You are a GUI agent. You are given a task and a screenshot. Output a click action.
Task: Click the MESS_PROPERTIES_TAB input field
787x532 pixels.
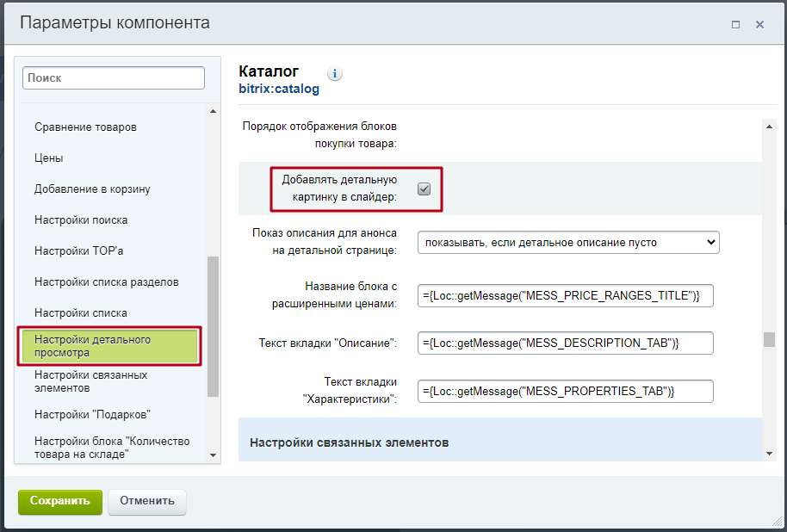pos(565,391)
